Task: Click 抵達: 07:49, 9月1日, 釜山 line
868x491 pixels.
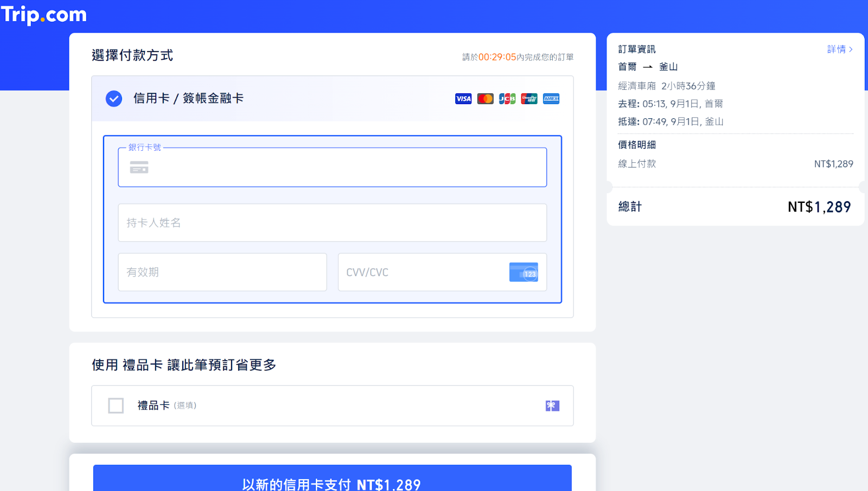Action: click(x=671, y=122)
